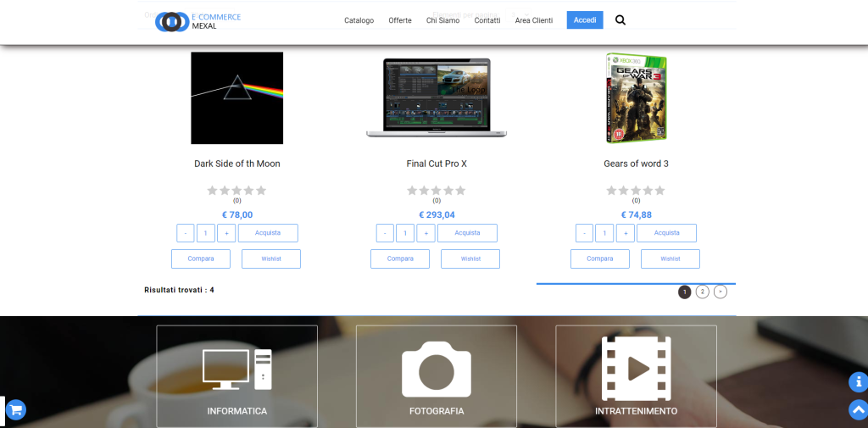The width and height of the screenshot is (868, 428).
Task: Decrease quantity for Gears of word 3
Action: (585, 233)
